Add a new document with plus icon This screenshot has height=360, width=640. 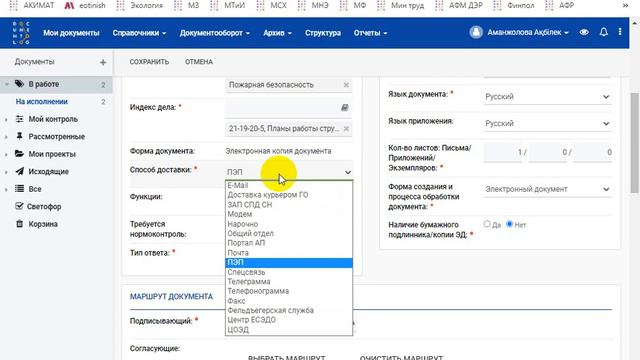pos(103,62)
